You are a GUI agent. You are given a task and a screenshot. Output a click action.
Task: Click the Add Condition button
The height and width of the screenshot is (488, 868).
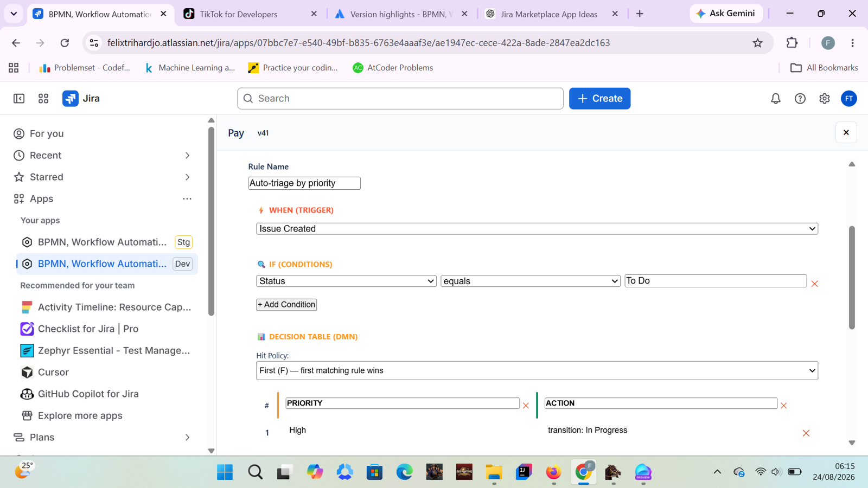(286, 305)
